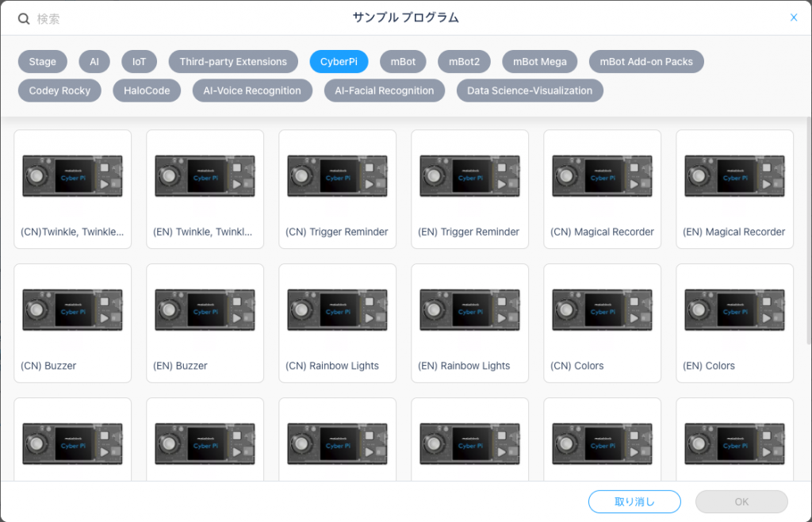This screenshot has height=522, width=812.
Task: Click the (EN) Magical Recorder label
Action: pyautogui.click(x=733, y=232)
